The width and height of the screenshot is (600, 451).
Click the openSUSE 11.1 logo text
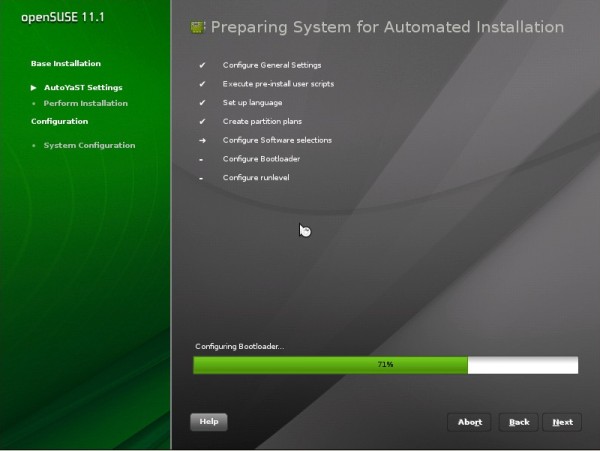click(x=63, y=17)
